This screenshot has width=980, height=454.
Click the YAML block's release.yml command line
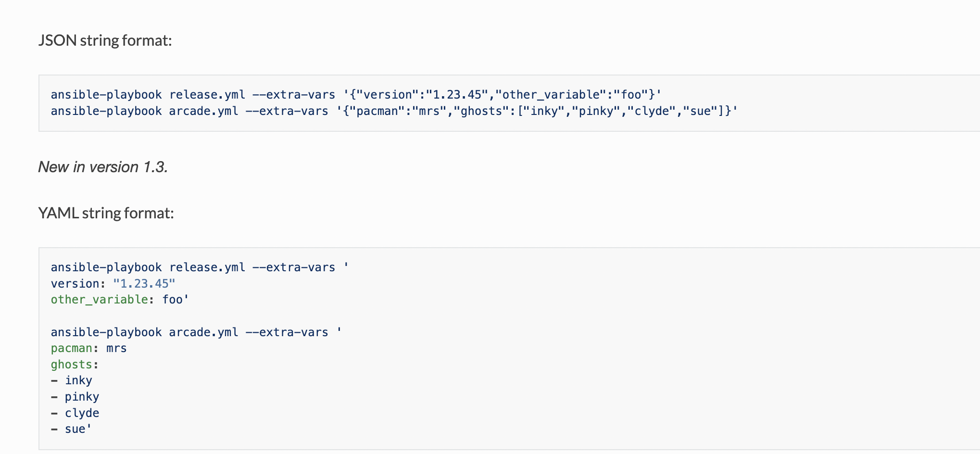click(x=199, y=267)
